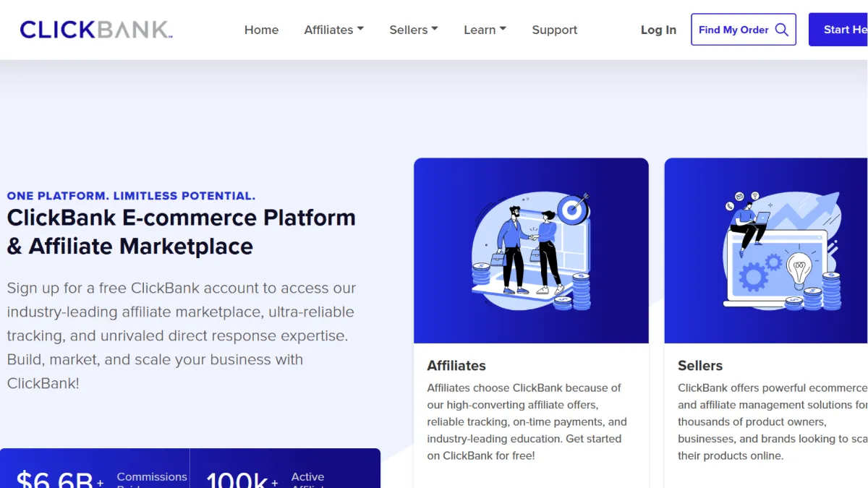
Task: Click the Affiliates handshake illustration
Action: click(x=531, y=250)
